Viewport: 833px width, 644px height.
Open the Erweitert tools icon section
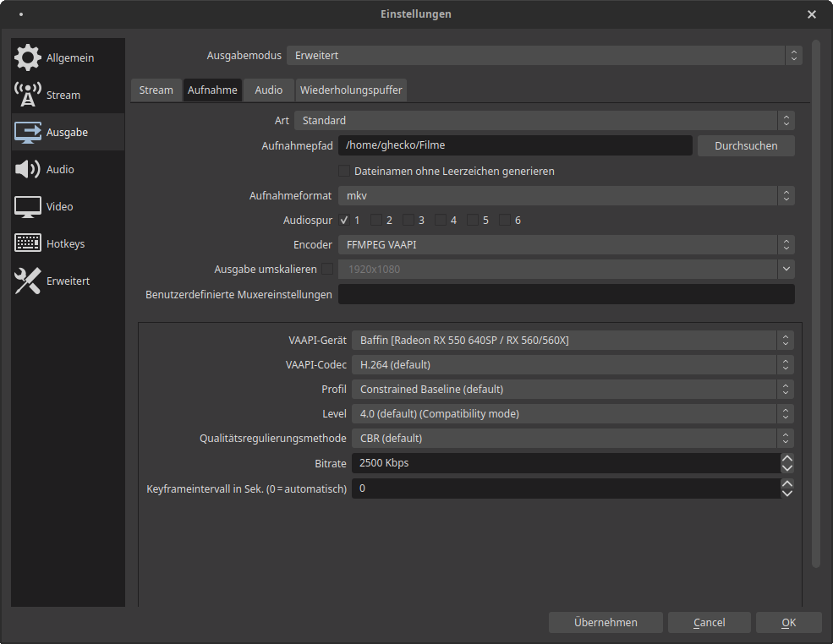tap(28, 281)
